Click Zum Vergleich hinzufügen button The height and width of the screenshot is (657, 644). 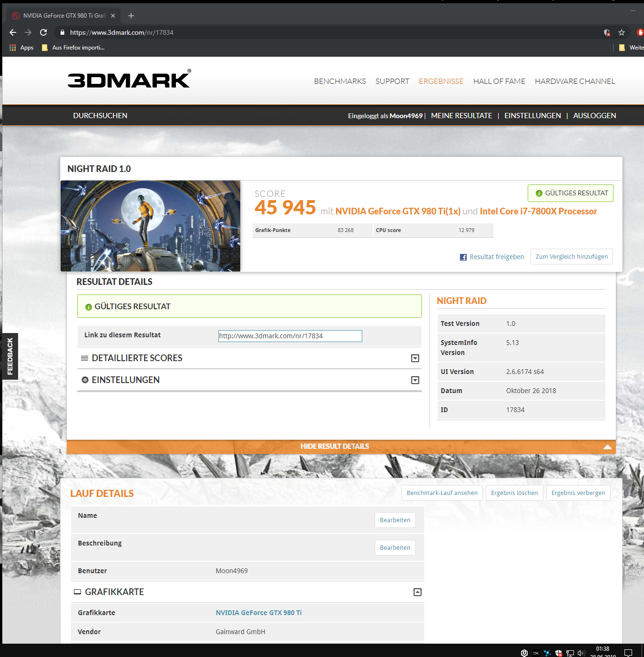(572, 256)
